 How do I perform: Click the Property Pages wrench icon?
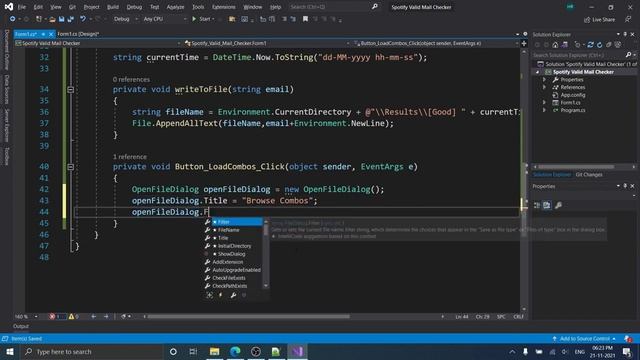558,205
